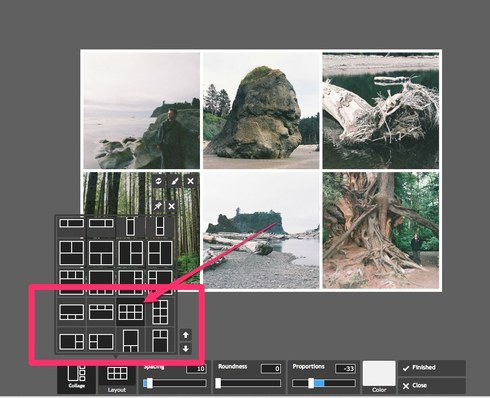490x398 pixels.
Task: Choose landscape layout large left, two small right
Action: pos(72,341)
